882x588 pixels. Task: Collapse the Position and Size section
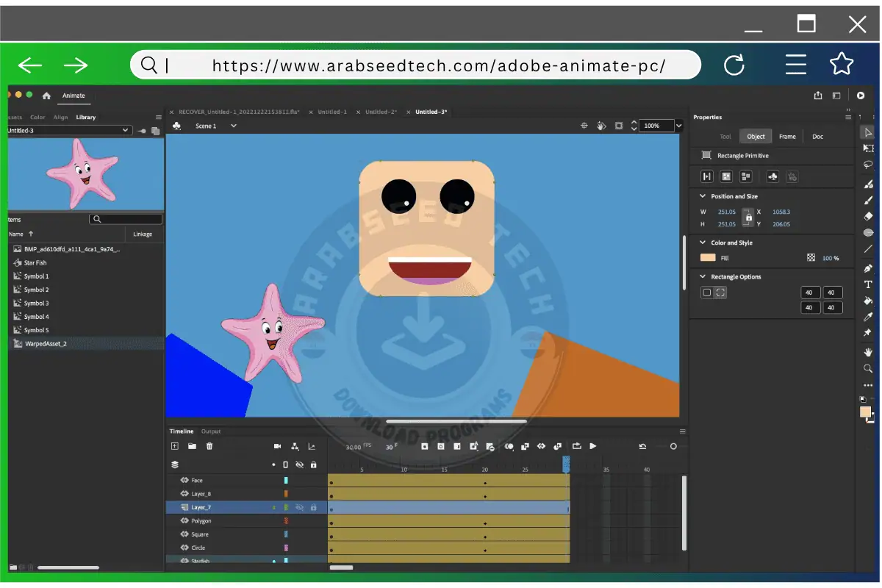[703, 196]
